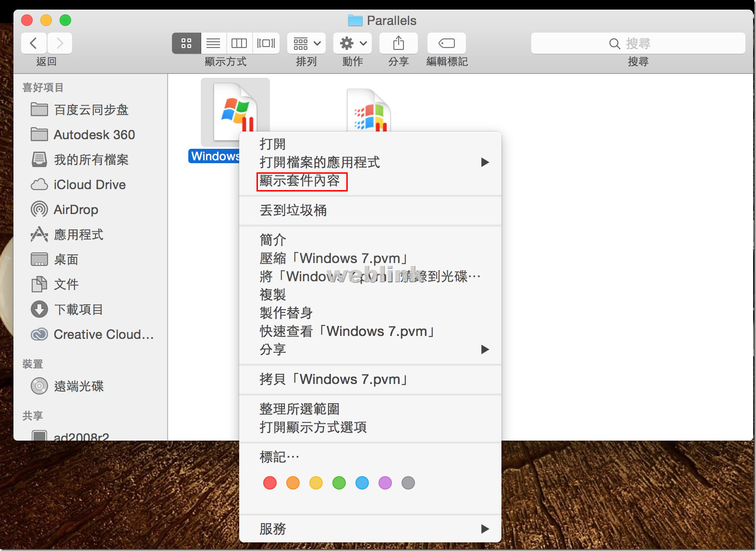Select the Windows 7 pvm file icon

tap(235, 112)
